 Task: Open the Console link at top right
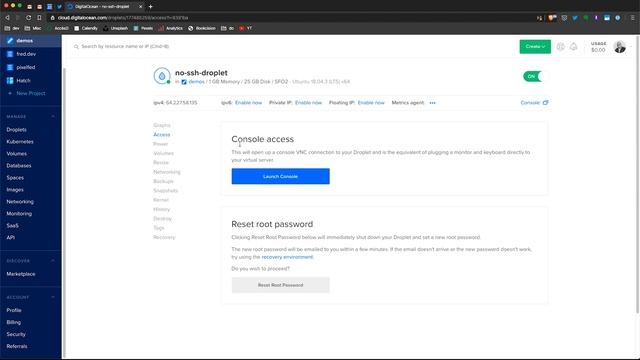coord(534,103)
